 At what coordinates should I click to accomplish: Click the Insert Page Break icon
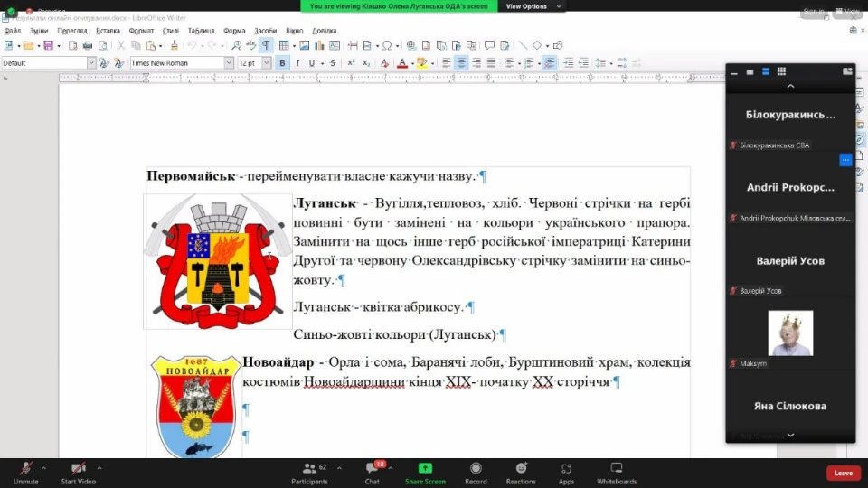click(353, 45)
